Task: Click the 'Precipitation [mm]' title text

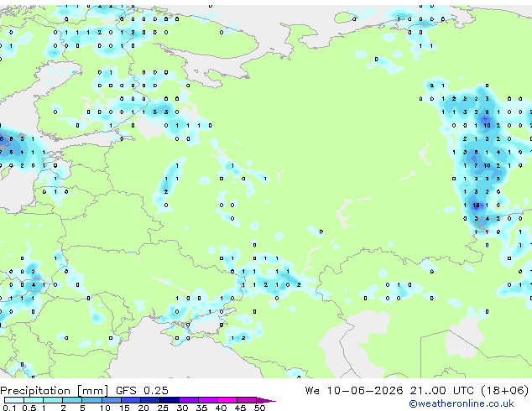Action: (x=55, y=391)
